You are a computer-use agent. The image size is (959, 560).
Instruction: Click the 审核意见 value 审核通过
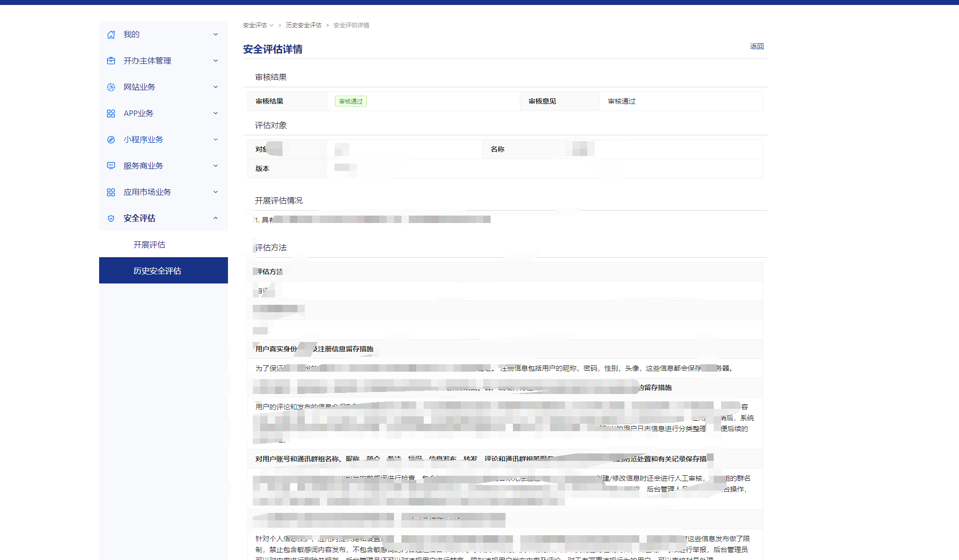(x=621, y=101)
